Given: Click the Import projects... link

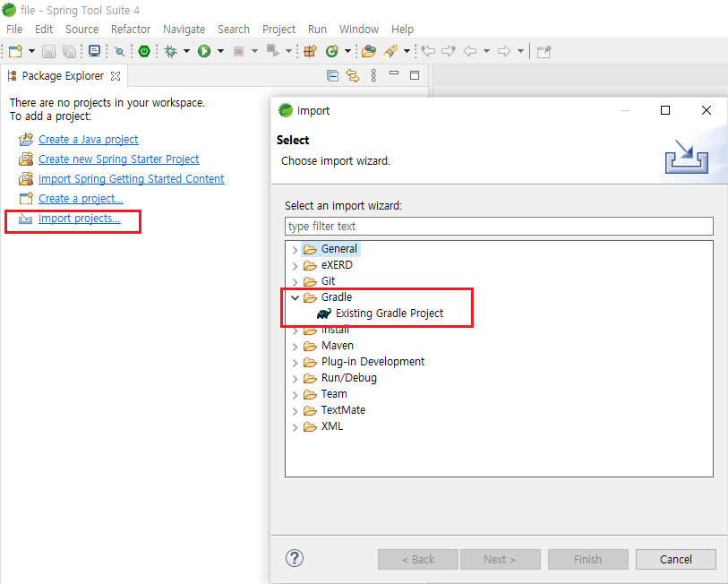Looking at the screenshot, I should tap(80, 219).
